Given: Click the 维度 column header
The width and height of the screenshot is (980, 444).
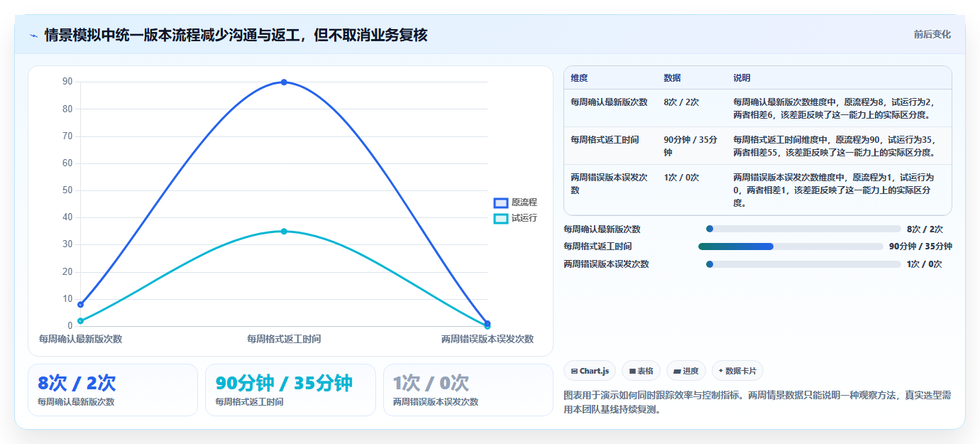Looking at the screenshot, I should pyautogui.click(x=579, y=78).
